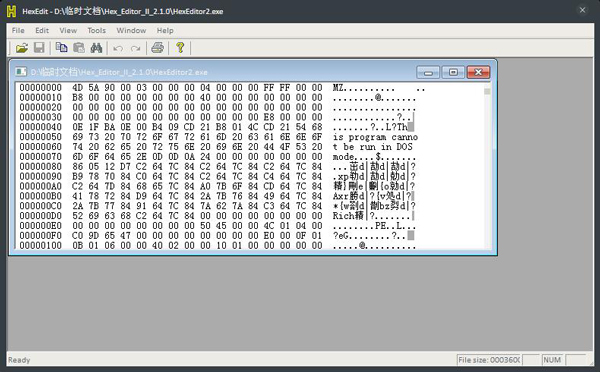This screenshot has height=372, width=600.
Task: Click ASCII text 'mode' at row 00000070
Action: [343, 157]
